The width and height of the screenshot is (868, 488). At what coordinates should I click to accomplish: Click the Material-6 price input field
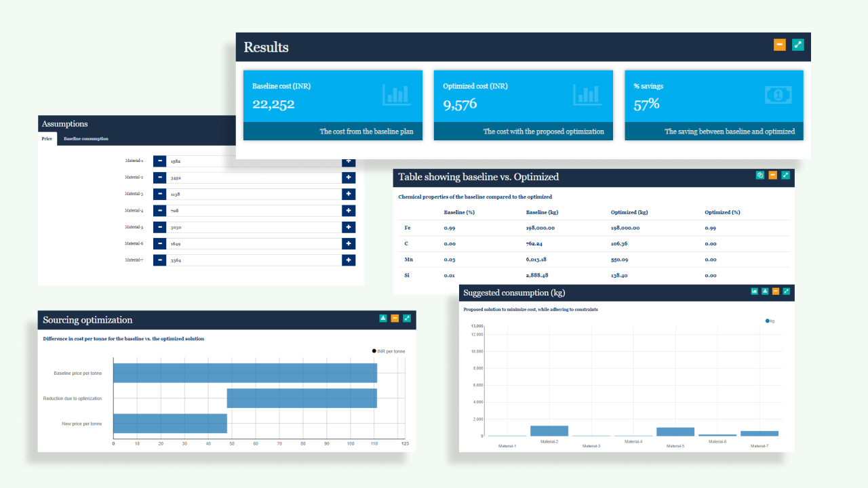coord(254,244)
